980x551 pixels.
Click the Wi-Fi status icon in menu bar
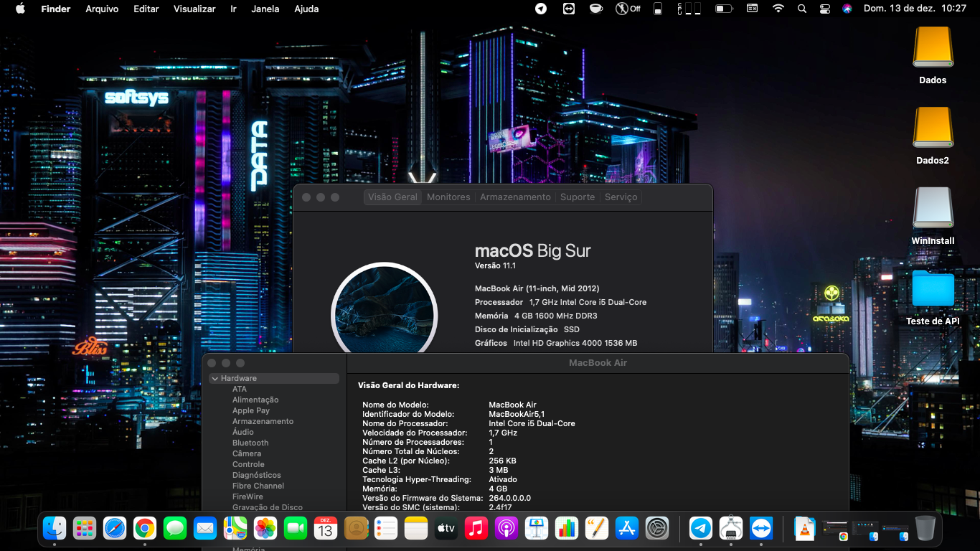[x=778, y=9]
